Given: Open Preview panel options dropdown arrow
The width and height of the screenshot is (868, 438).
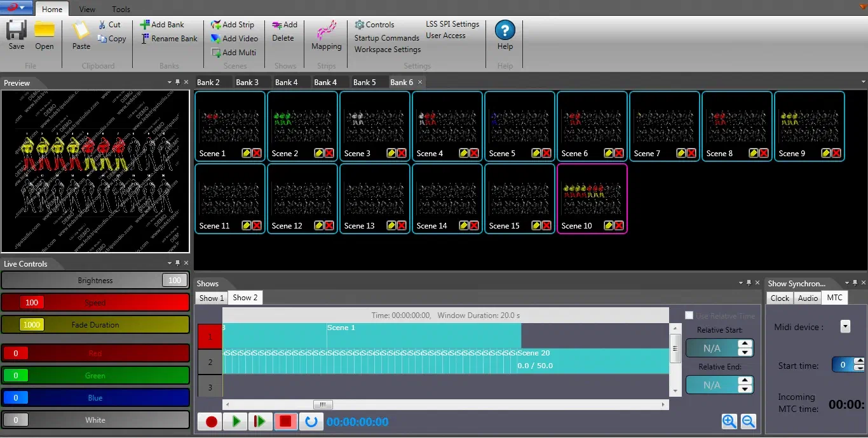Looking at the screenshot, I should tap(170, 83).
